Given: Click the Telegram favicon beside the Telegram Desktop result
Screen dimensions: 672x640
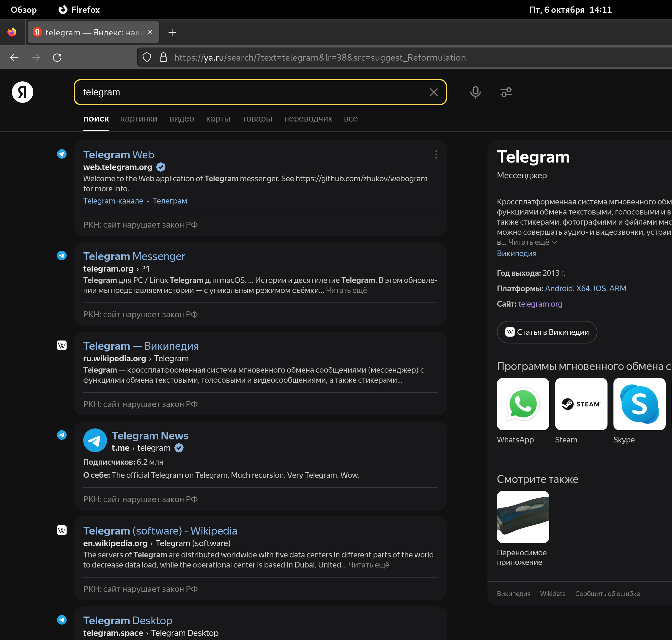Looking at the screenshot, I should point(62,620).
